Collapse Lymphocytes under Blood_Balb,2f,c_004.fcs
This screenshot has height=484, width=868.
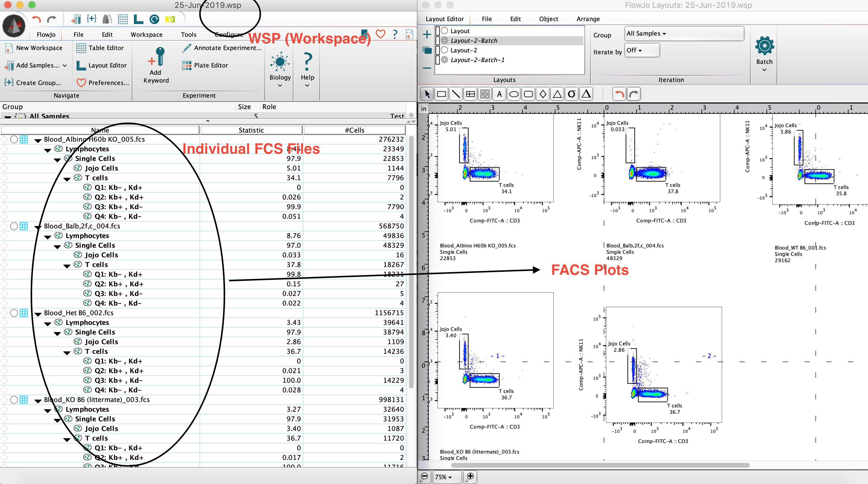click(48, 237)
